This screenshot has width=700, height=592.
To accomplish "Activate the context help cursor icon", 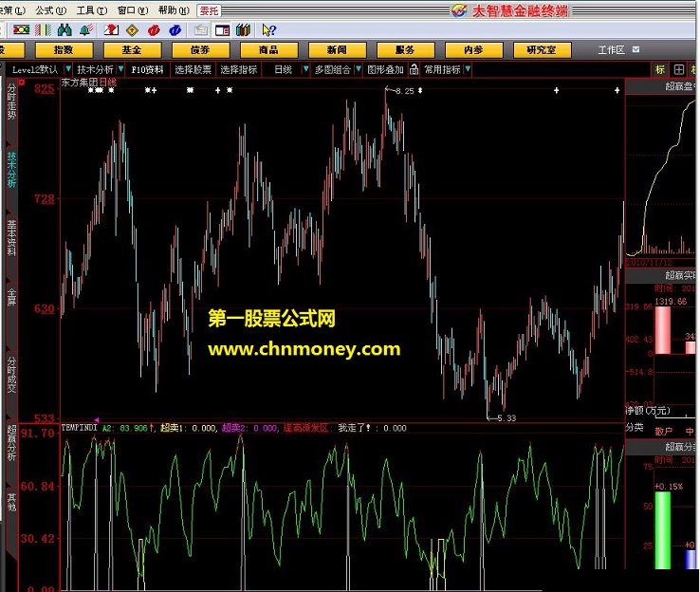I will tap(268, 30).
